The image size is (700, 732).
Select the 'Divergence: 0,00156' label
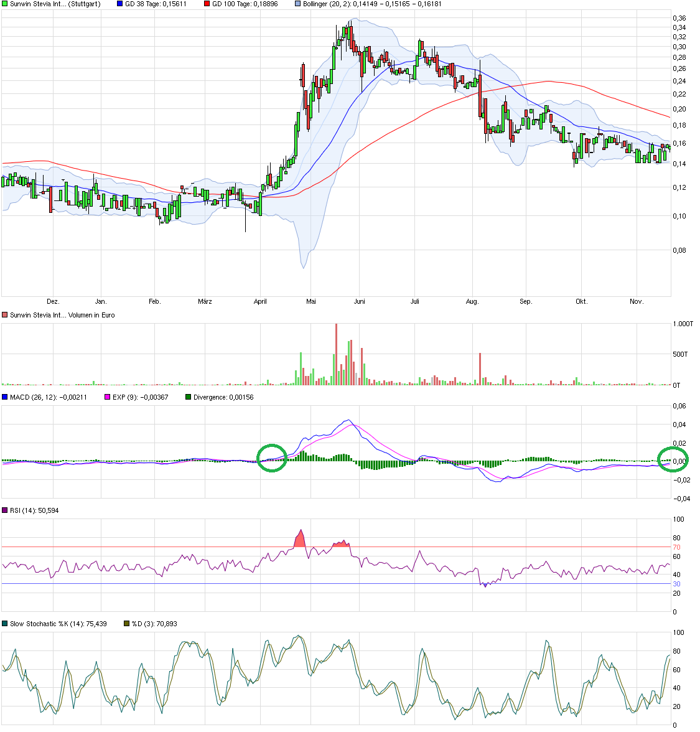pyautogui.click(x=223, y=397)
